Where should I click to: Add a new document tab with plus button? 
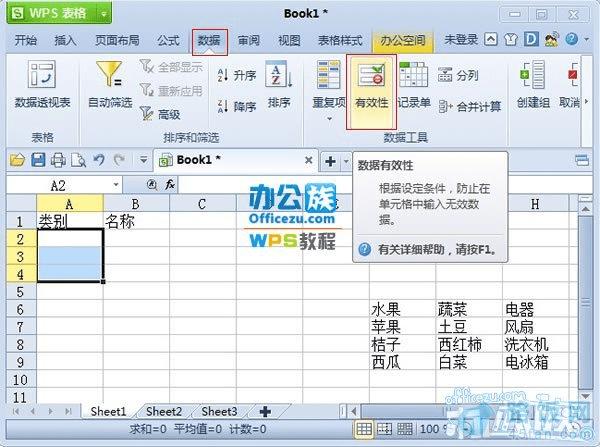click(330, 161)
